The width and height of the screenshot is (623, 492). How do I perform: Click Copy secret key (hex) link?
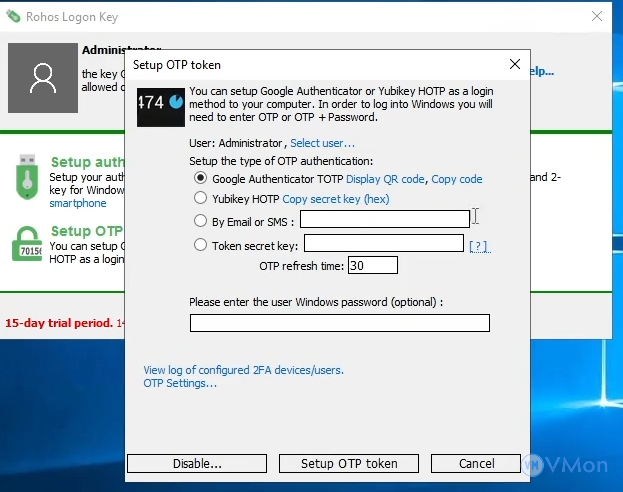click(x=335, y=198)
